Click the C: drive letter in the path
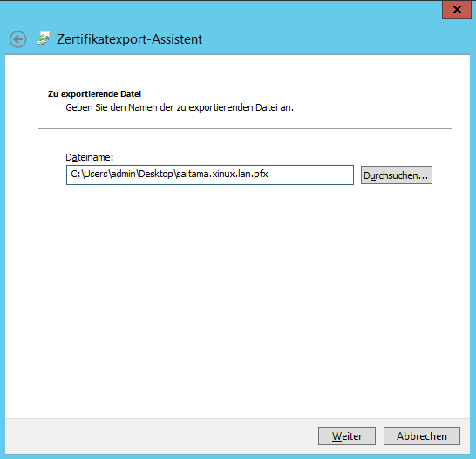Image resolution: width=476 pixels, height=459 pixels. 75,174
